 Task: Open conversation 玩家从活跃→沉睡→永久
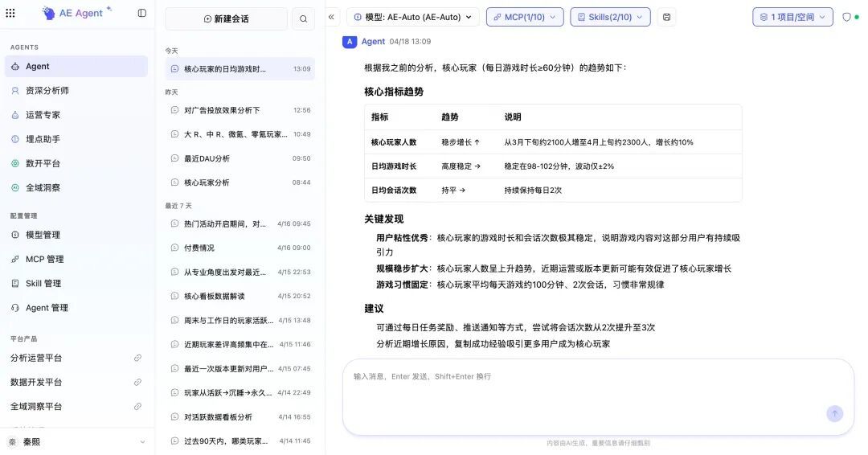(240, 393)
